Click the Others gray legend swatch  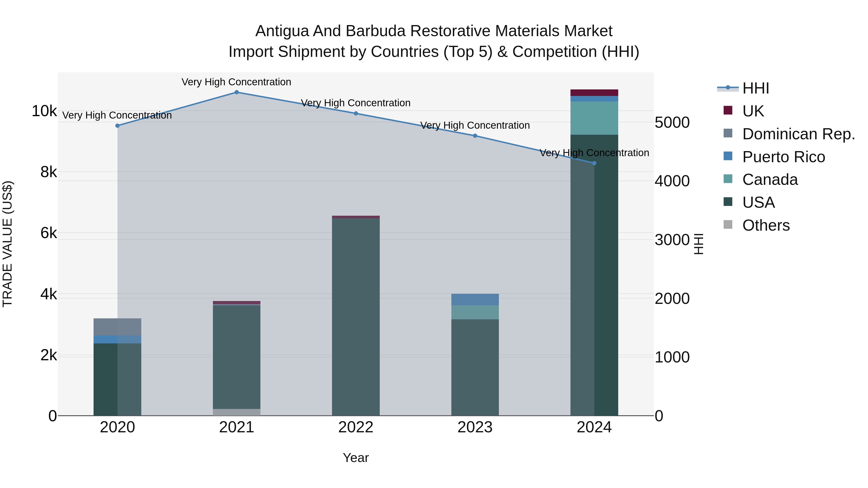[x=728, y=225]
